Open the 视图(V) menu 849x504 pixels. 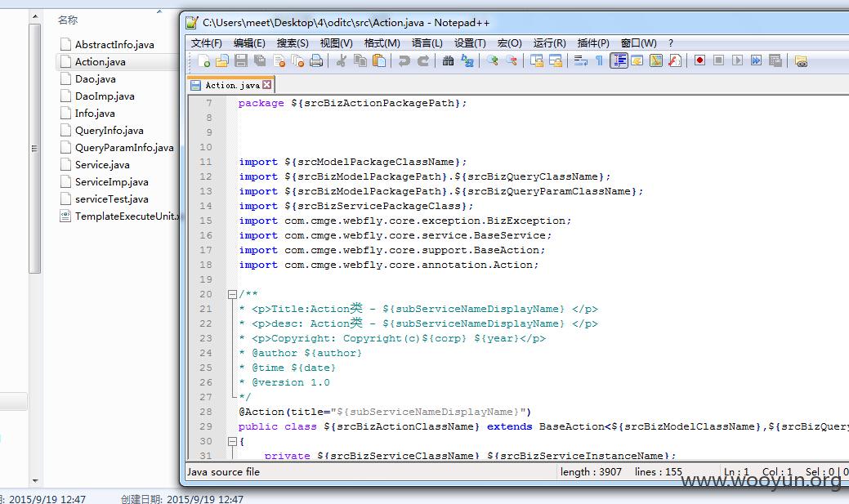336,42
